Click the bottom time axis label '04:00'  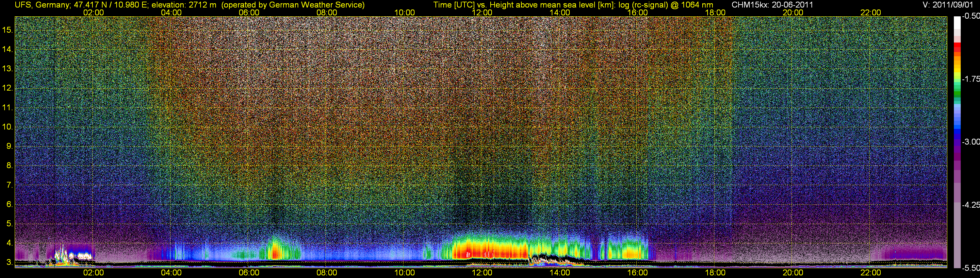[x=171, y=273]
